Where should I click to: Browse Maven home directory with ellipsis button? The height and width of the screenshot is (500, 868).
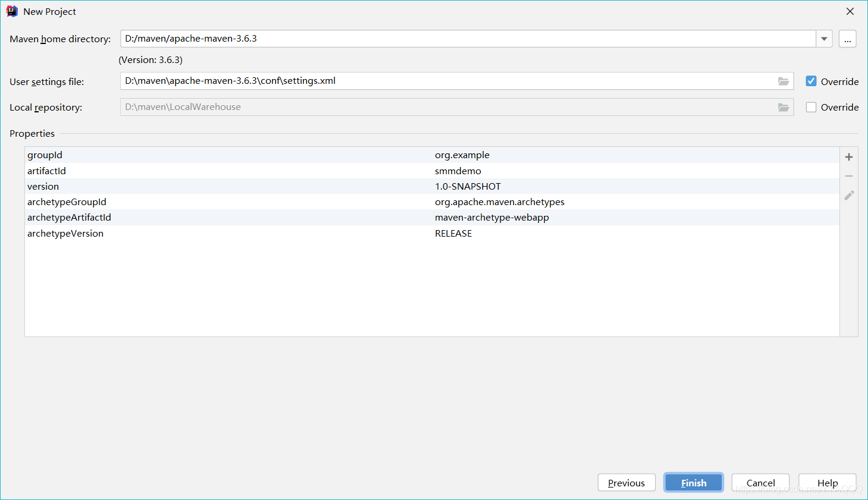[x=847, y=39]
